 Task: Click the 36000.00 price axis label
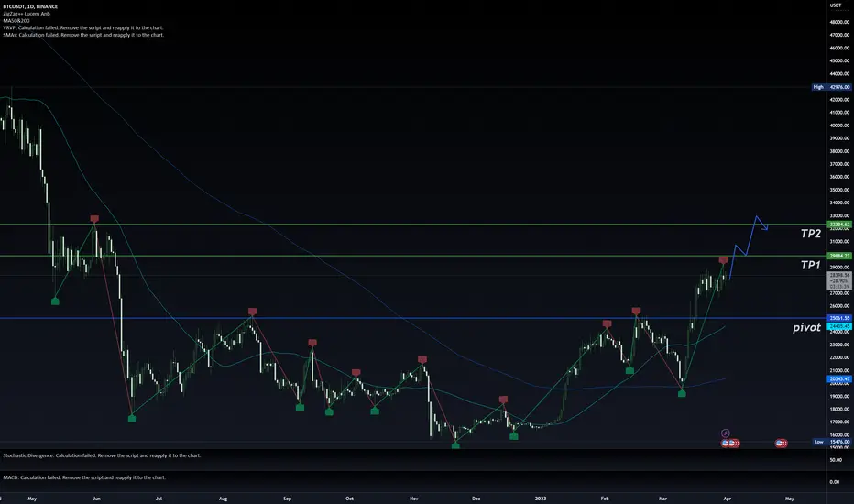[839, 177]
